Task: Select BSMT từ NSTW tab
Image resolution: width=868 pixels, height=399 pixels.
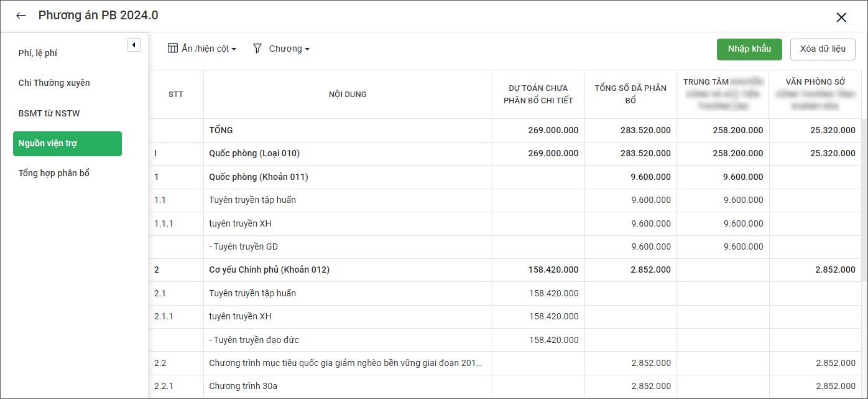Action: 49,113
